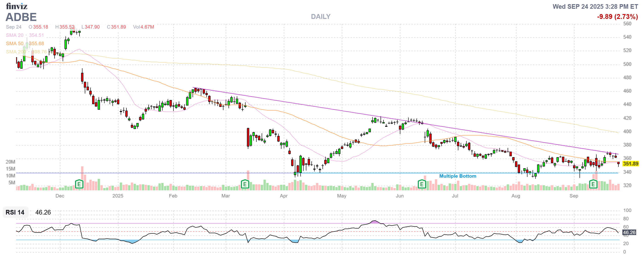The width and height of the screenshot is (644, 259).
Task: Select the SMA 20 indicator label
Action: pos(15,35)
